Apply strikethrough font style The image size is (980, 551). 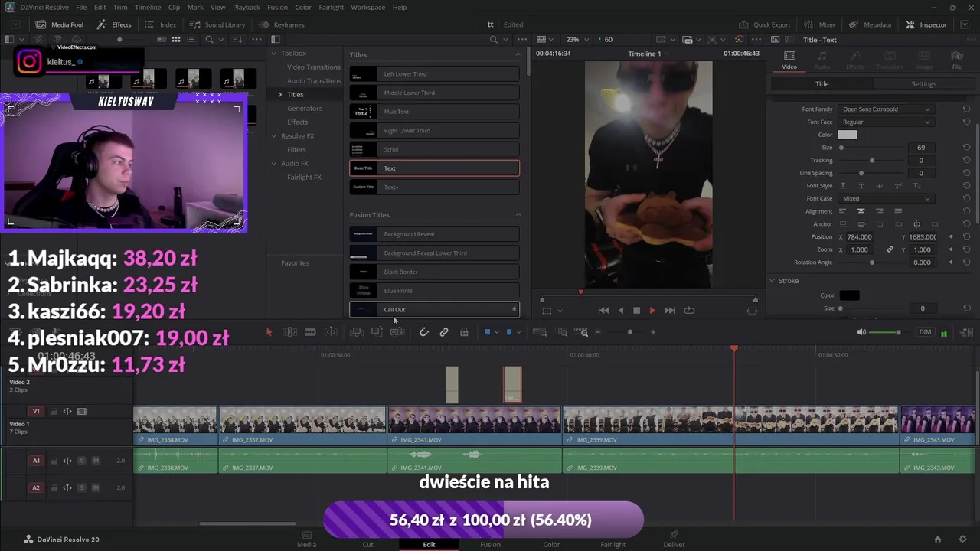(880, 186)
